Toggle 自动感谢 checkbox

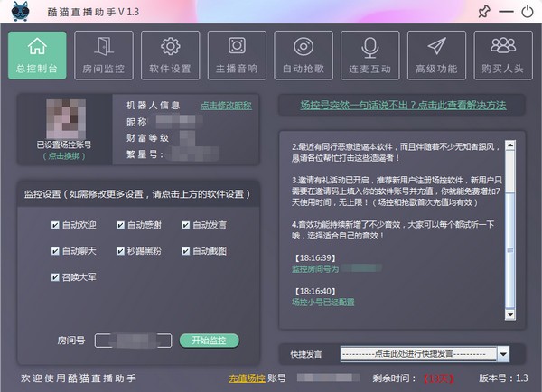pos(120,225)
